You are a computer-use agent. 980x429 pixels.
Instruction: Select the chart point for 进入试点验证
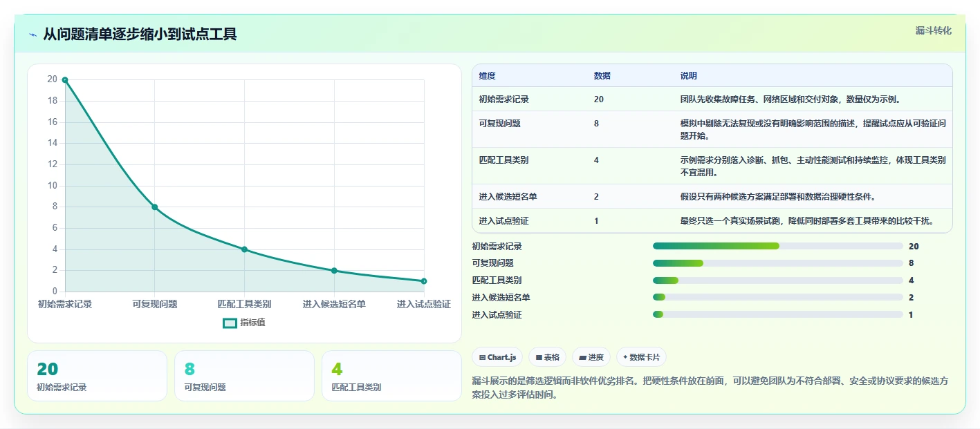click(424, 281)
